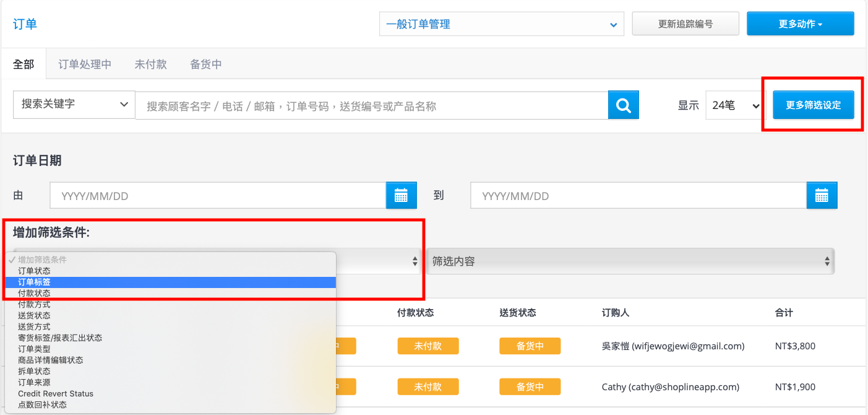Open the end date calendar picker
Viewport: 868px width, 415px height.
(822, 196)
